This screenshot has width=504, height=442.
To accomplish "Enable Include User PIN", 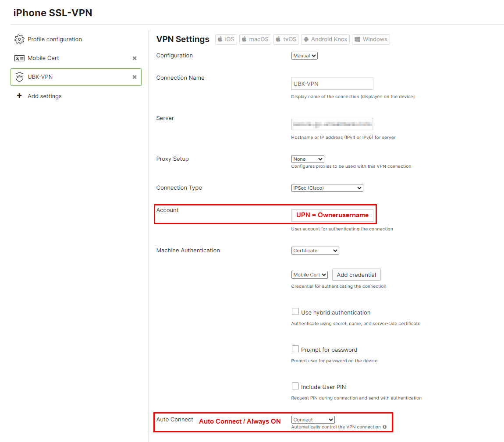I will point(295,385).
